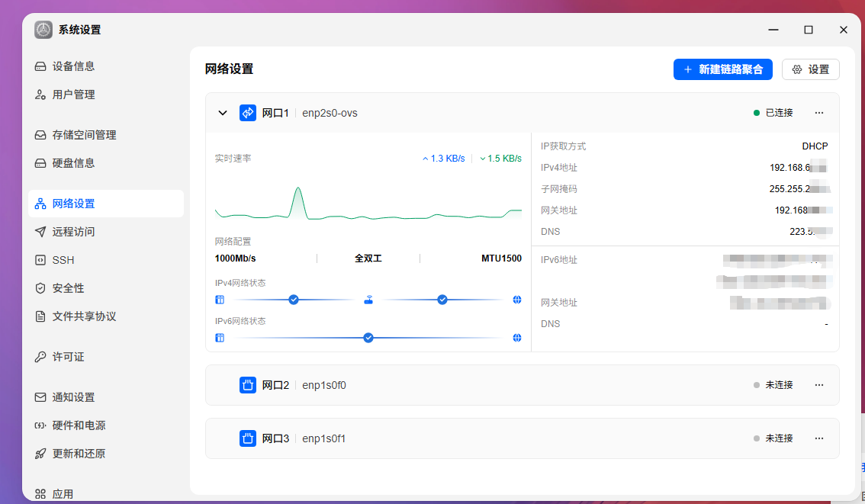Click the IPv4 status router icon
The height and width of the screenshot is (504, 865).
[368, 300]
